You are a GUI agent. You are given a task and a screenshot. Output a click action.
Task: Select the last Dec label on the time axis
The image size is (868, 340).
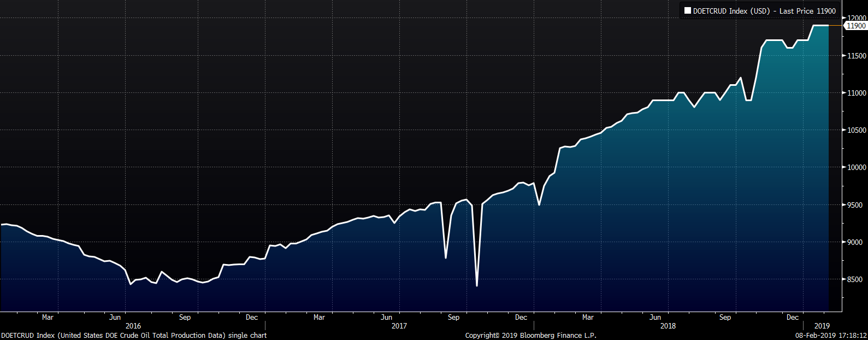tap(792, 317)
